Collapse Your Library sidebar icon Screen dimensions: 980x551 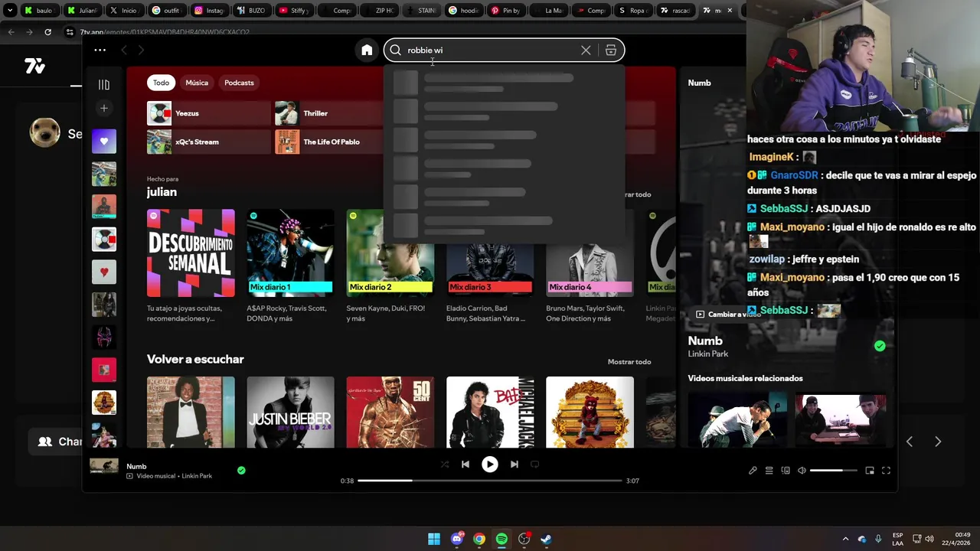104,85
